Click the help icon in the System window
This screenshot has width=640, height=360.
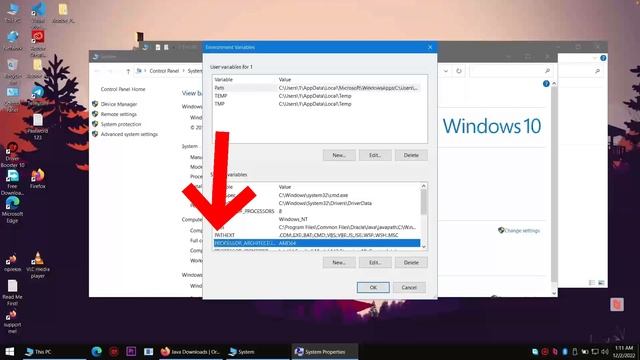point(546,84)
